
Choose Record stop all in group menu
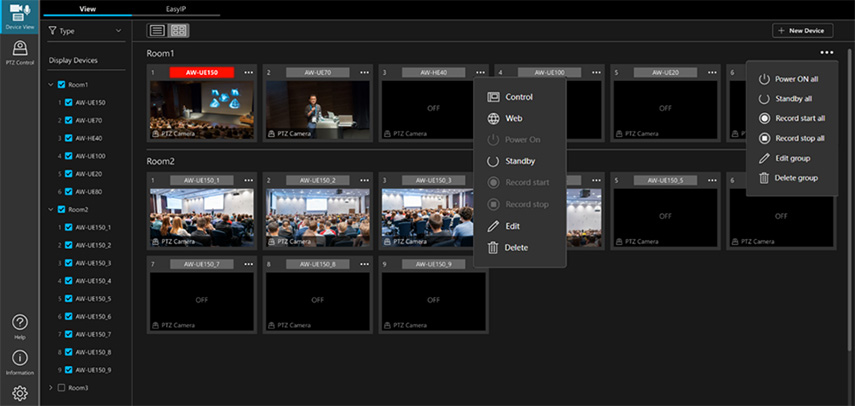(x=792, y=138)
